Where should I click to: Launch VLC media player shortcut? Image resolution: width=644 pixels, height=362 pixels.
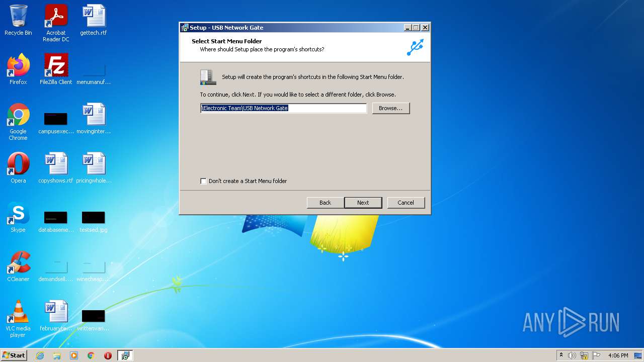tap(18, 319)
